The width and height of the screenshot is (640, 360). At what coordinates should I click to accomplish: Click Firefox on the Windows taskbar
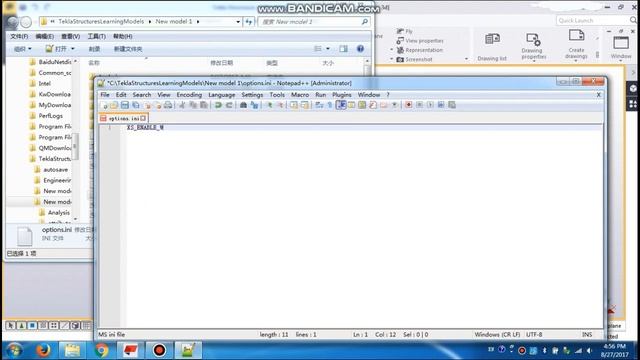(x=43, y=350)
